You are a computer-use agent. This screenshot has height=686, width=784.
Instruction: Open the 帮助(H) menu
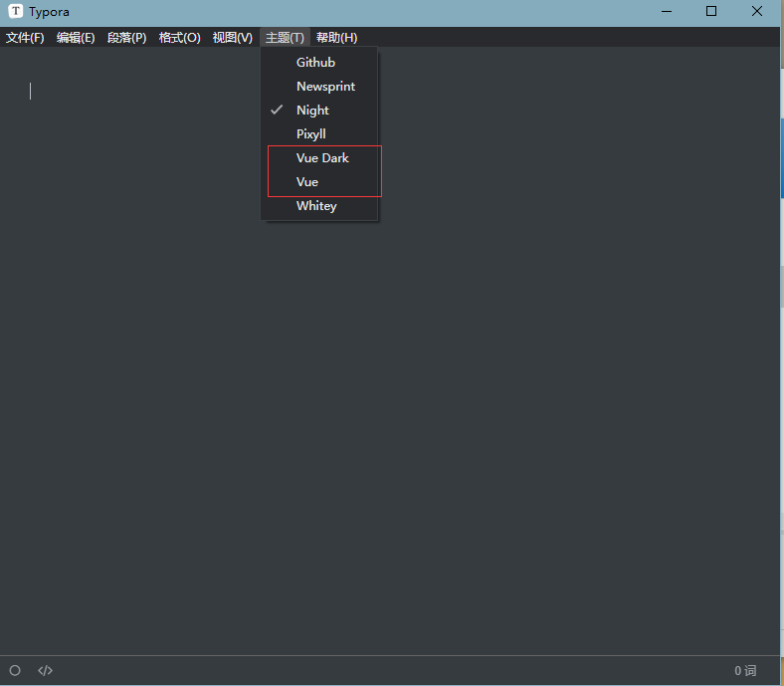[337, 38]
